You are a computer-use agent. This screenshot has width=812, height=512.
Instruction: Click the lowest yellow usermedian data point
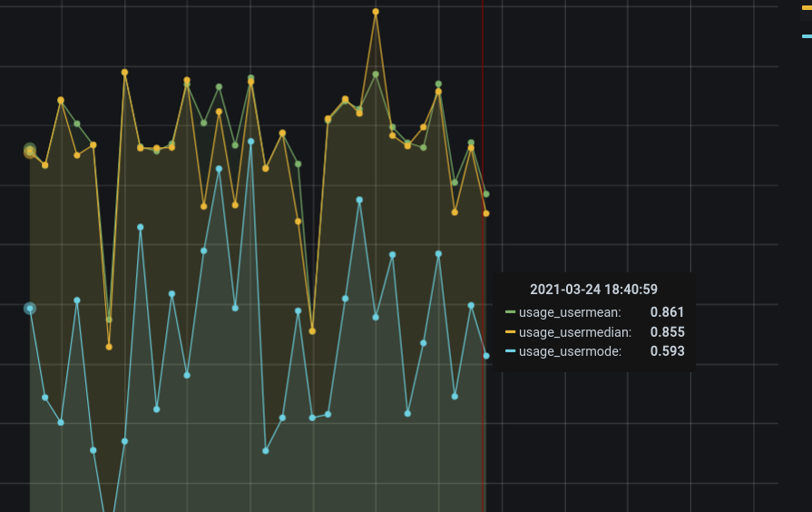(x=109, y=347)
